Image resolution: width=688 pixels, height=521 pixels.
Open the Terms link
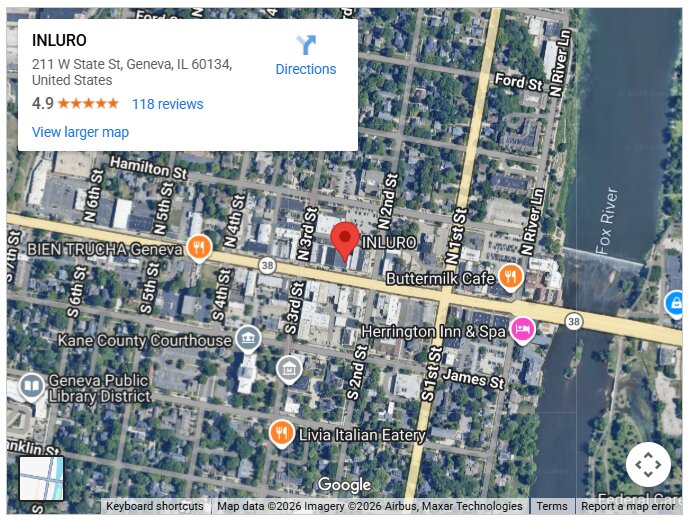click(552, 507)
